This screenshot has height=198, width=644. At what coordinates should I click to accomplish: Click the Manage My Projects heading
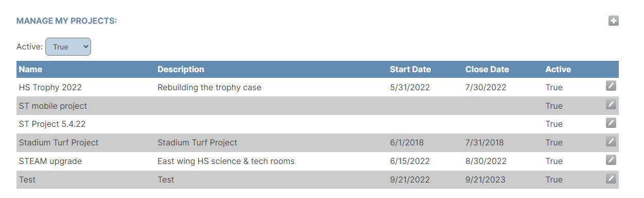tap(67, 21)
